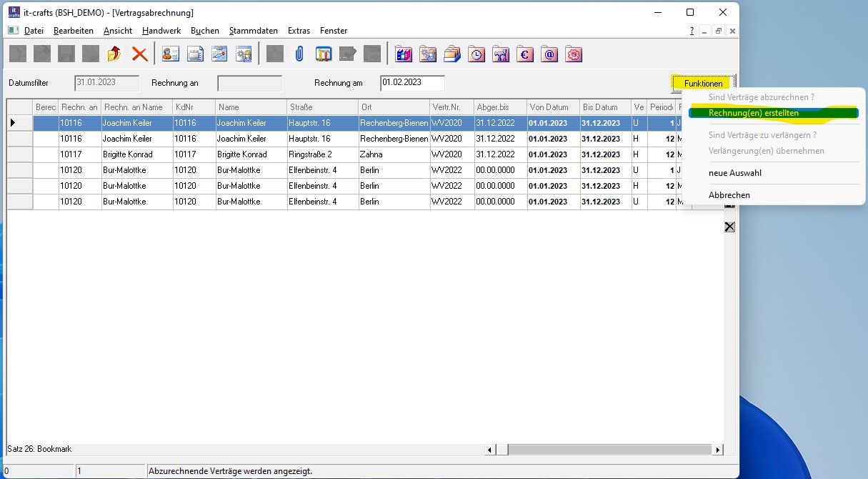868x479 pixels.
Task: Click the red X delete toolbar icon
Action: [x=139, y=54]
